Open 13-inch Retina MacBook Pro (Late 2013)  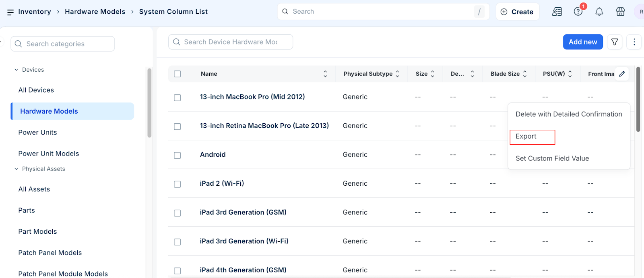tap(264, 126)
